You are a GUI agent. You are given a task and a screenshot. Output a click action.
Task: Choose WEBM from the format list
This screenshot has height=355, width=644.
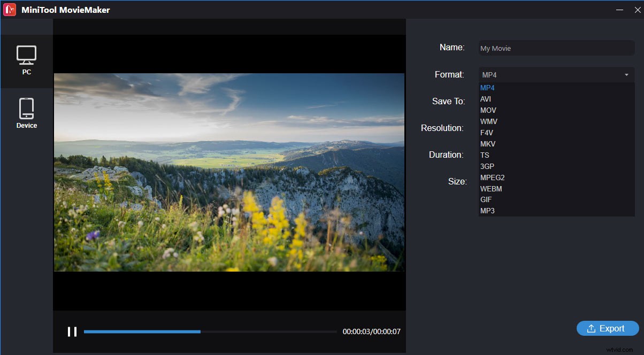pos(491,189)
